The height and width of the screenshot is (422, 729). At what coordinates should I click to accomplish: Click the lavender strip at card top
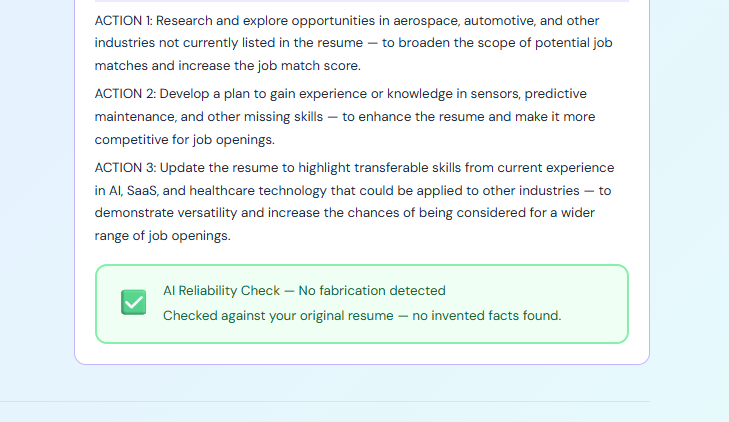[x=361, y=1]
